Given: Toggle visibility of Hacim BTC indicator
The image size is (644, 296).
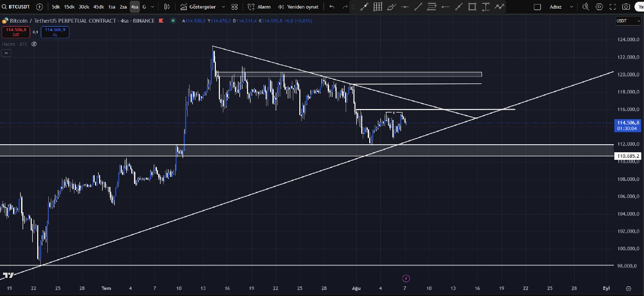Looking at the screenshot, I should coord(34,44).
